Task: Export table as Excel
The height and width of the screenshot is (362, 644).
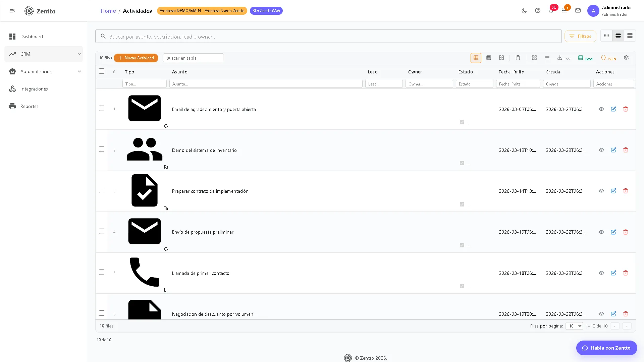Action: pyautogui.click(x=586, y=58)
